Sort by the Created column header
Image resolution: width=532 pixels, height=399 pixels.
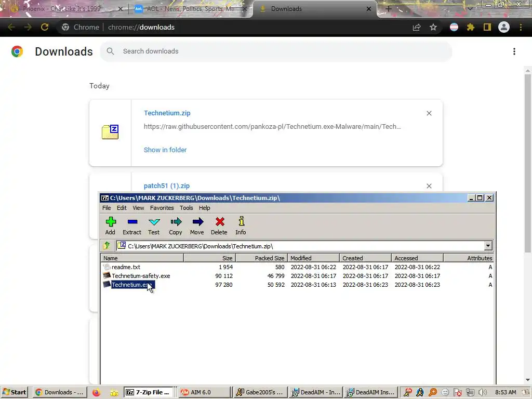click(x=365, y=258)
